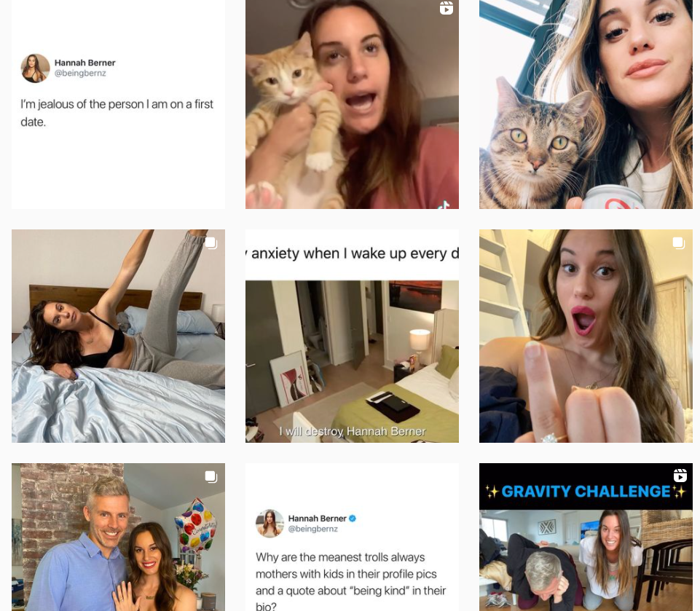Click carousel icon on couple with balloon photo

coord(211,477)
